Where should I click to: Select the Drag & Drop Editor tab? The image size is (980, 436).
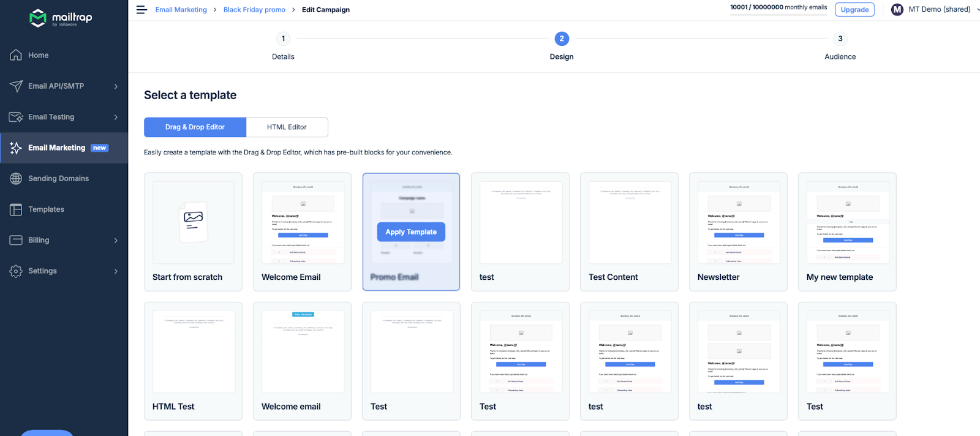click(x=195, y=127)
